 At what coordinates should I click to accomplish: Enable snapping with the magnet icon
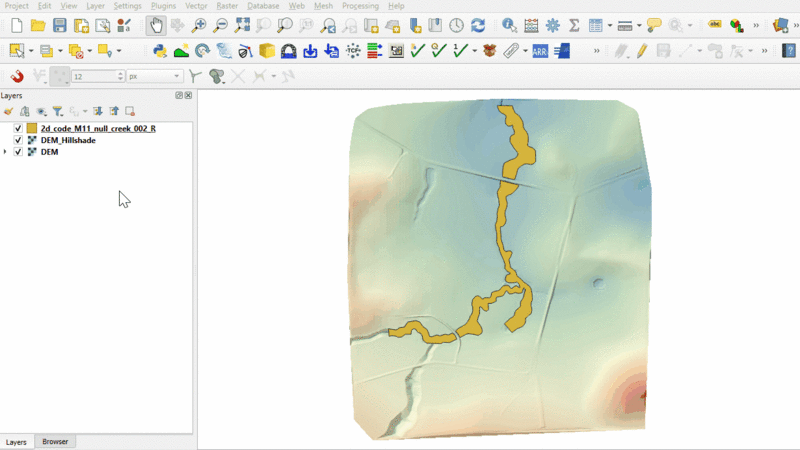coord(17,76)
